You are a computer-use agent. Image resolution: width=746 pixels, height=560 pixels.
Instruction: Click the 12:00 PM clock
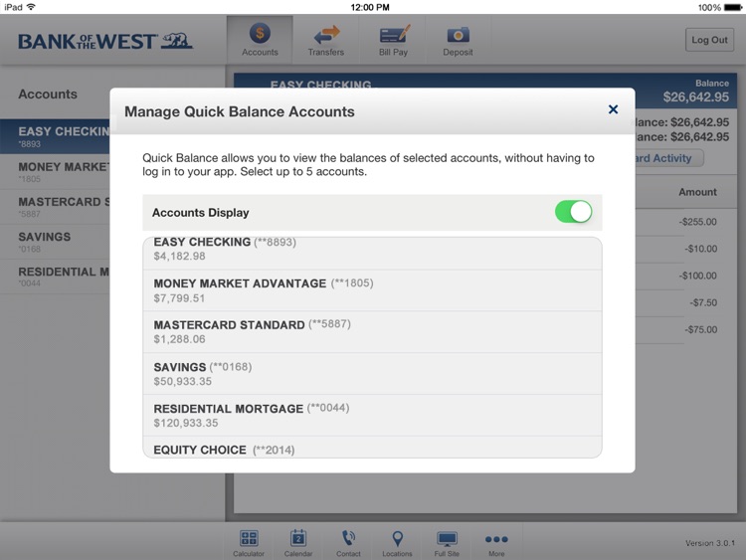(370, 7)
